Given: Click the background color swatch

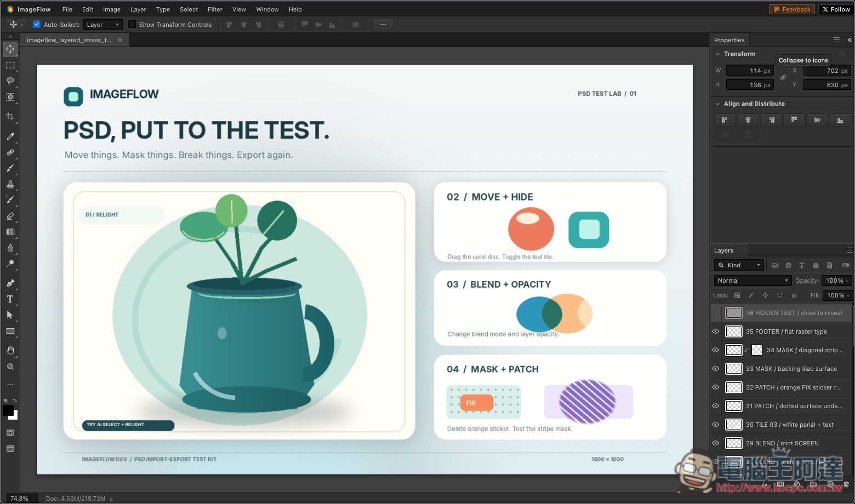Looking at the screenshot, I should tap(14, 416).
